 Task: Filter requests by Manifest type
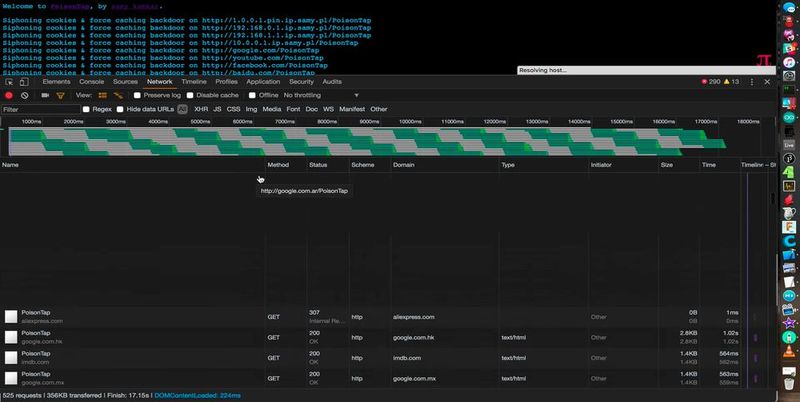point(352,109)
